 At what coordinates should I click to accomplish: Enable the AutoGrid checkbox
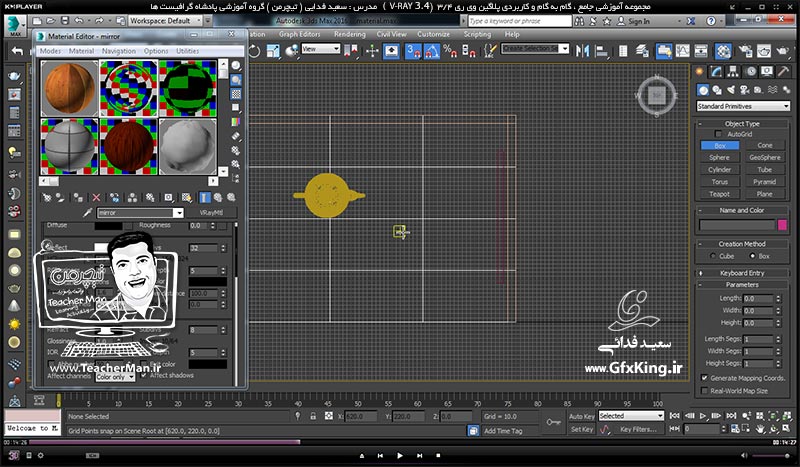[x=718, y=134]
